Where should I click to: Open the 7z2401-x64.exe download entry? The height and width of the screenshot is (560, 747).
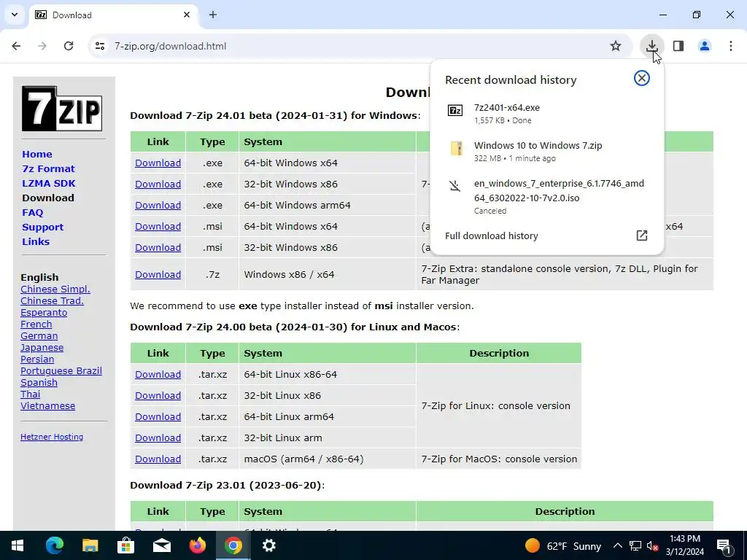click(x=546, y=113)
